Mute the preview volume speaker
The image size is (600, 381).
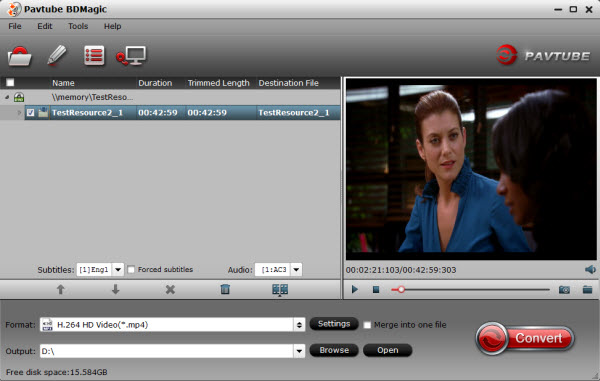590,270
